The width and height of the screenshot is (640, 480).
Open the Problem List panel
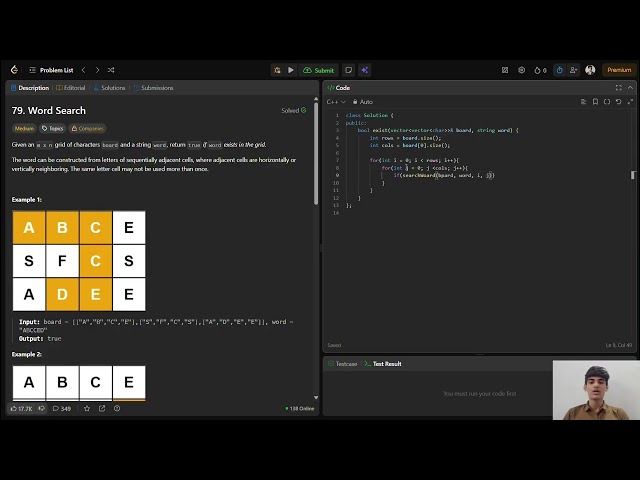point(51,70)
